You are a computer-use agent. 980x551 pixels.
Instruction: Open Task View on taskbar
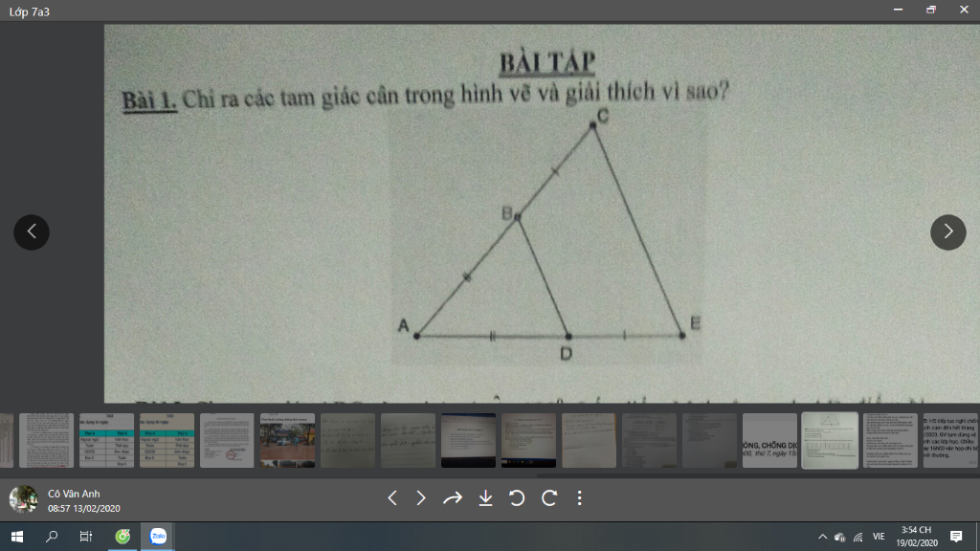(85, 537)
